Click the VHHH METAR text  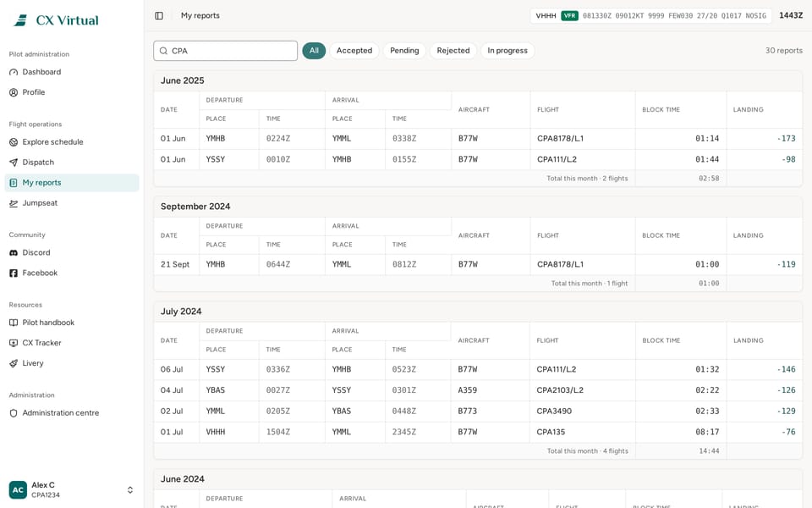546,15
